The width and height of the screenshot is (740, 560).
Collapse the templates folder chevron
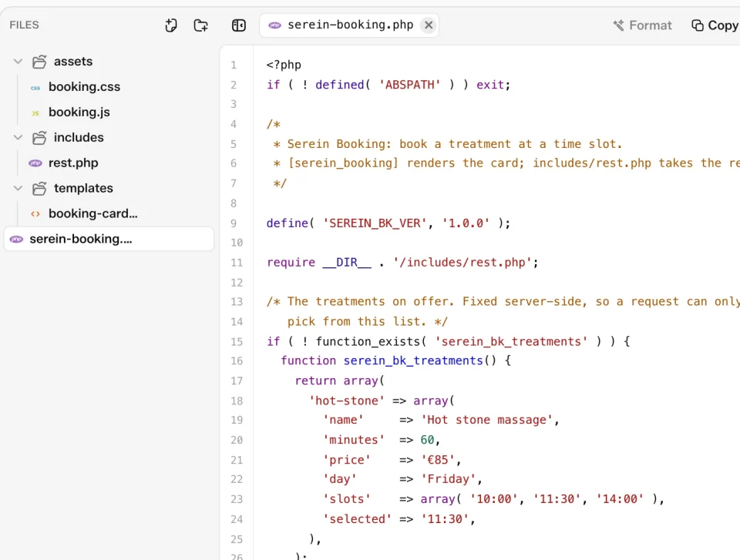18,188
